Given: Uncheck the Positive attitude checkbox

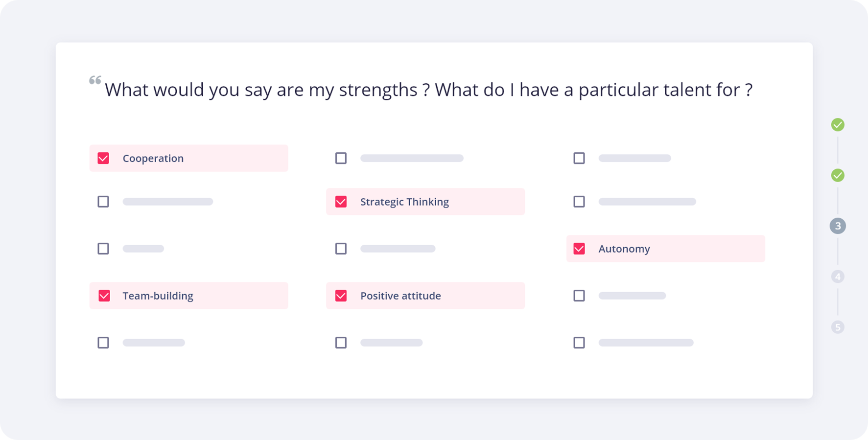Looking at the screenshot, I should tap(341, 296).
